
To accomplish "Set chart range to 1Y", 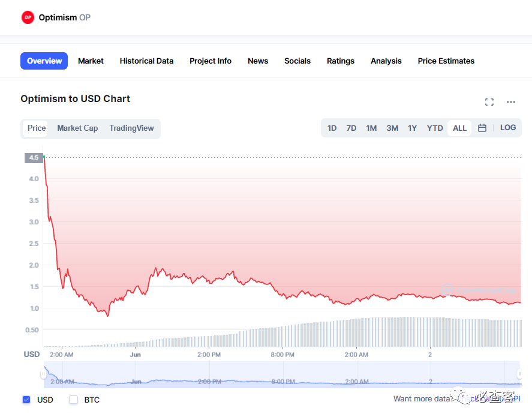I will tap(412, 128).
